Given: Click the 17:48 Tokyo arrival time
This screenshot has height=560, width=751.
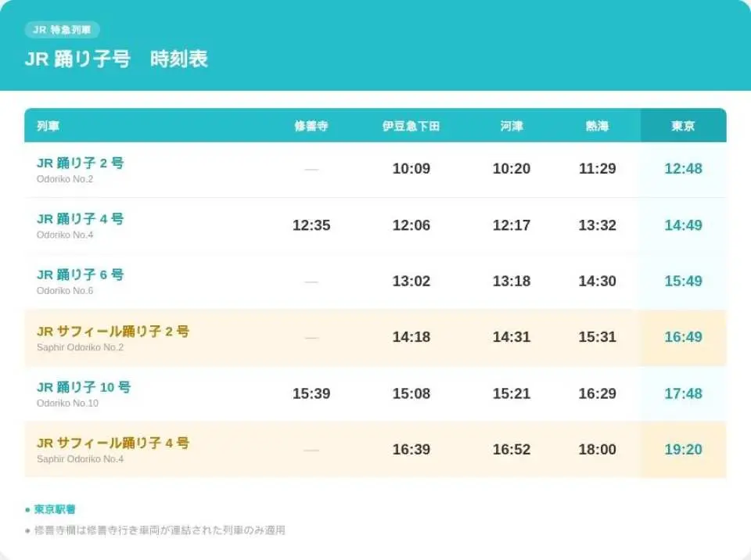Looking at the screenshot, I should (x=683, y=393).
